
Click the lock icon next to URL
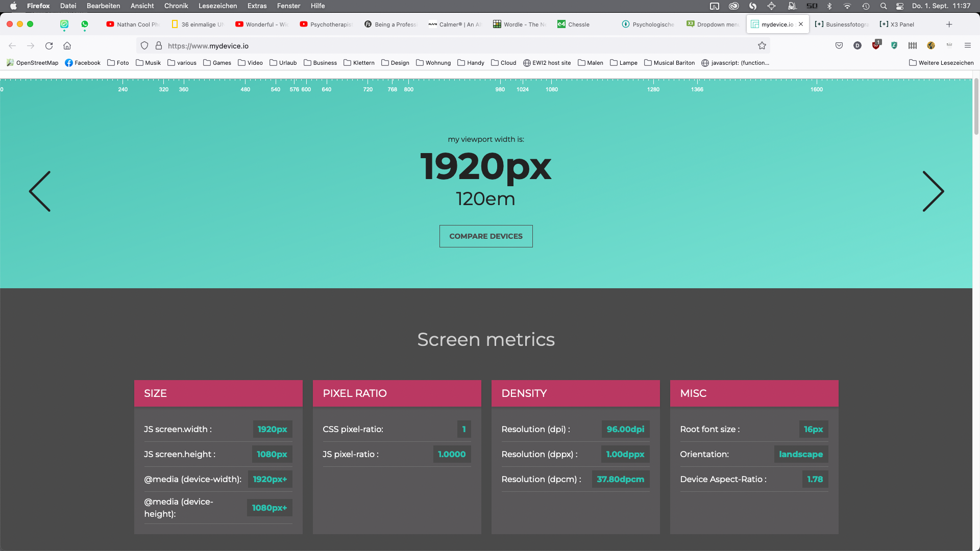click(159, 45)
